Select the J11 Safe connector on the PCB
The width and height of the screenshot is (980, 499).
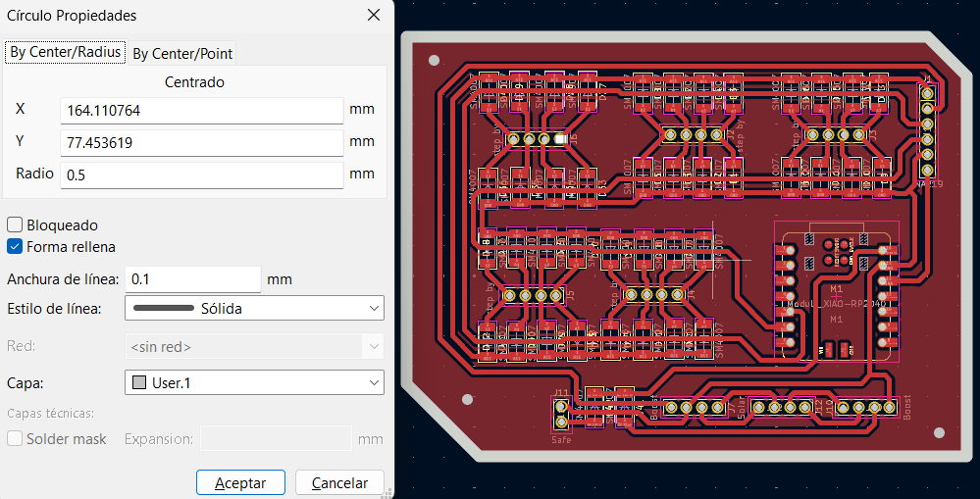coord(561,416)
